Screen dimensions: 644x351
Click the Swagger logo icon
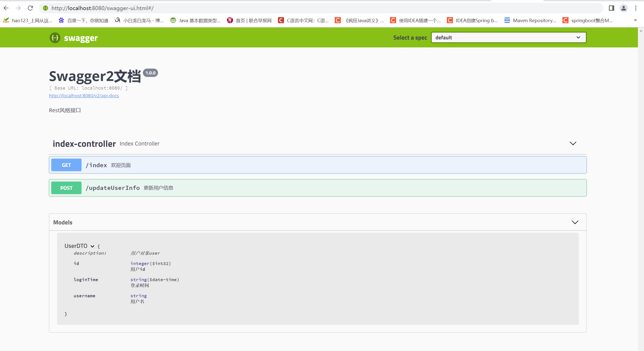pyautogui.click(x=55, y=38)
